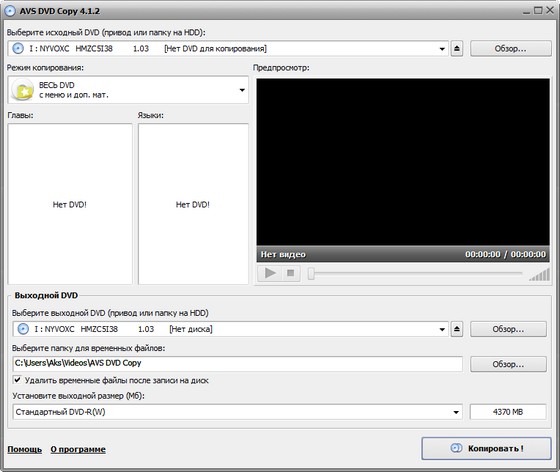Screen dimensions: 560x472
Task: Start copying with Копировать button
Action: [486, 448]
